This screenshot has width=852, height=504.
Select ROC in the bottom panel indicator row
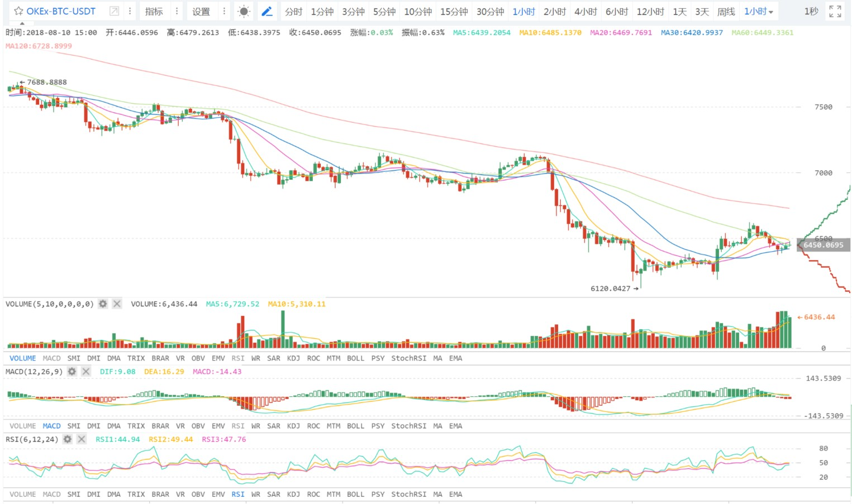313,495
